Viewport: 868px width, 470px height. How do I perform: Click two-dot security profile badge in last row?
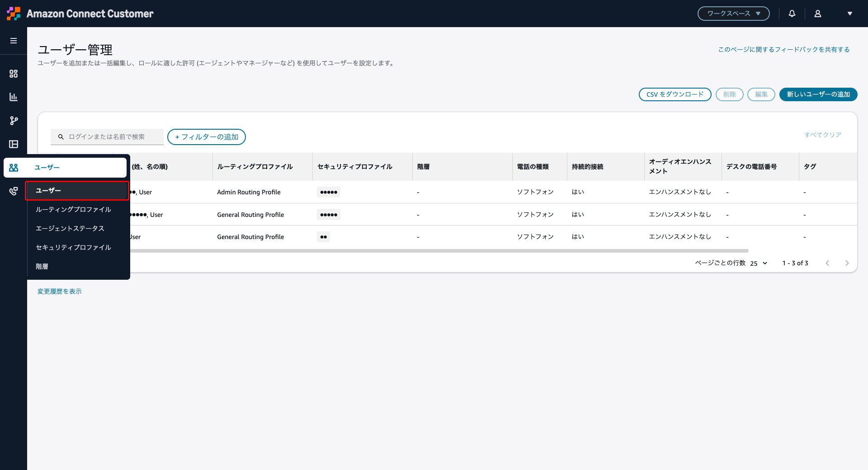pos(323,237)
